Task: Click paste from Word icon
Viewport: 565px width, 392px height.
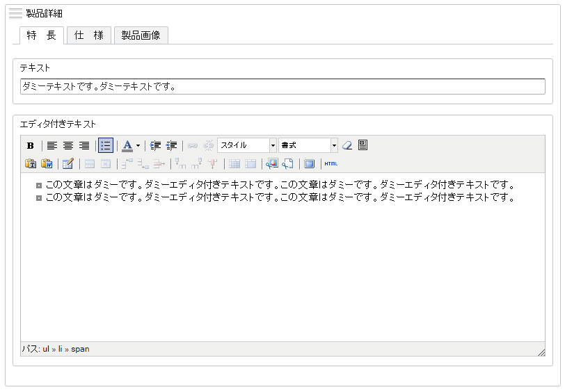Action: point(47,164)
